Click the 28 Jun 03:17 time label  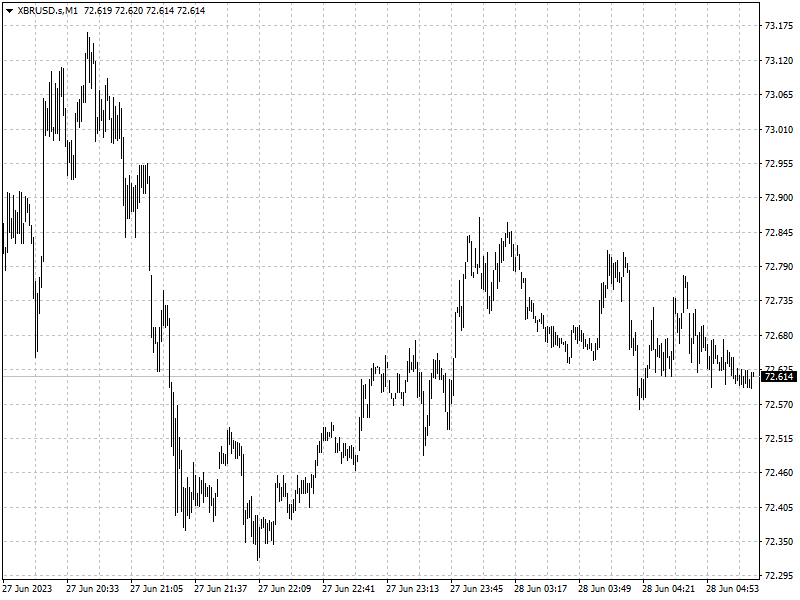coord(540,589)
